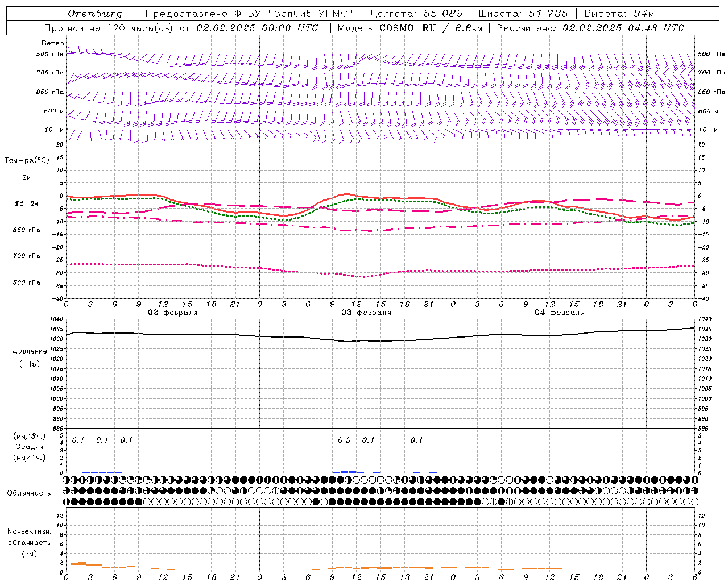Screen dimensions: 728x582
Task: Click the '500 м' wind level label on left
Action: (x=54, y=111)
